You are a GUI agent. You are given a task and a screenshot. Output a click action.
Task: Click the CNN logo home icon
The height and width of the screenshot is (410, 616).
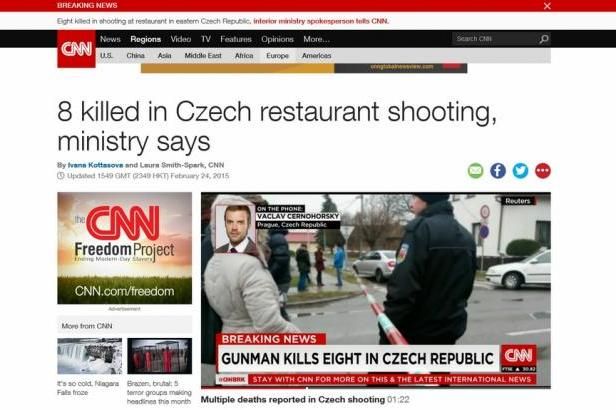point(76,49)
